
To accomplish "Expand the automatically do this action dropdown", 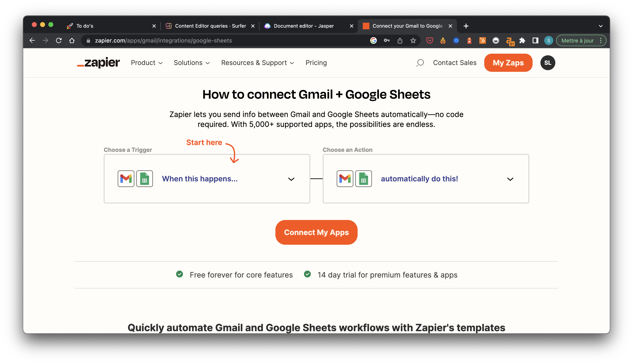I will (510, 179).
